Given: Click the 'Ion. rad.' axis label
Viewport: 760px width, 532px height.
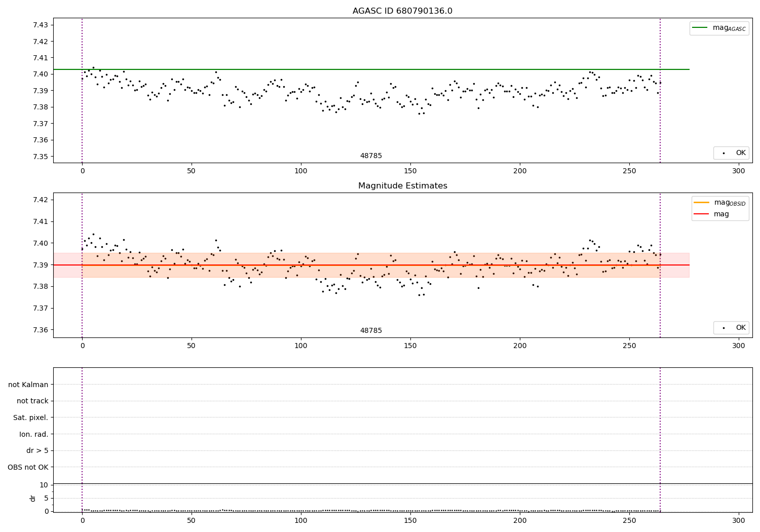Looking at the screenshot, I should click(x=34, y=434).
